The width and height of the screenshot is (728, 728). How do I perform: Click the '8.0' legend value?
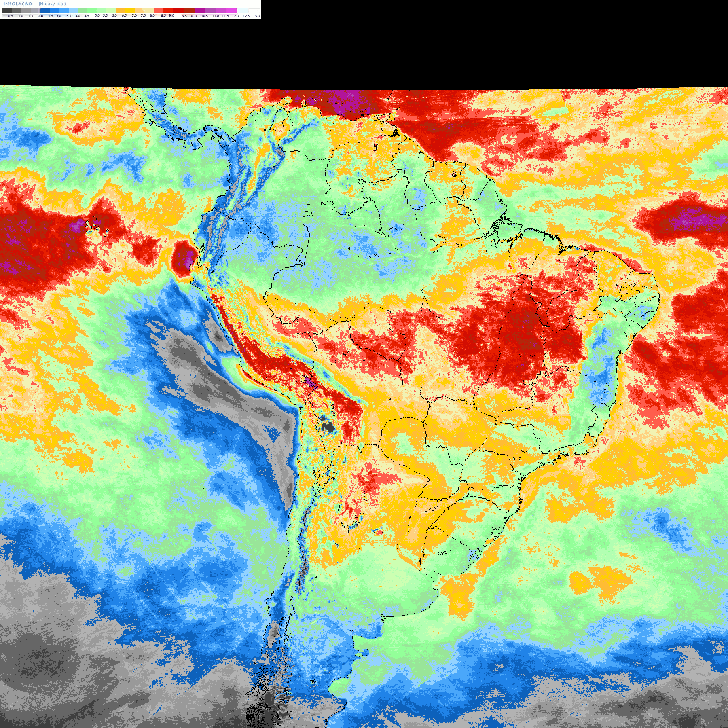[152, 15]
